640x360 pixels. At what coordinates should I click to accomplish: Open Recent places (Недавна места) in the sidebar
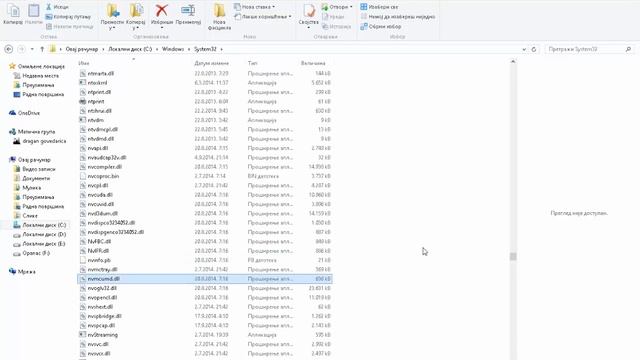pyautogui.click(x=36, y=76)
